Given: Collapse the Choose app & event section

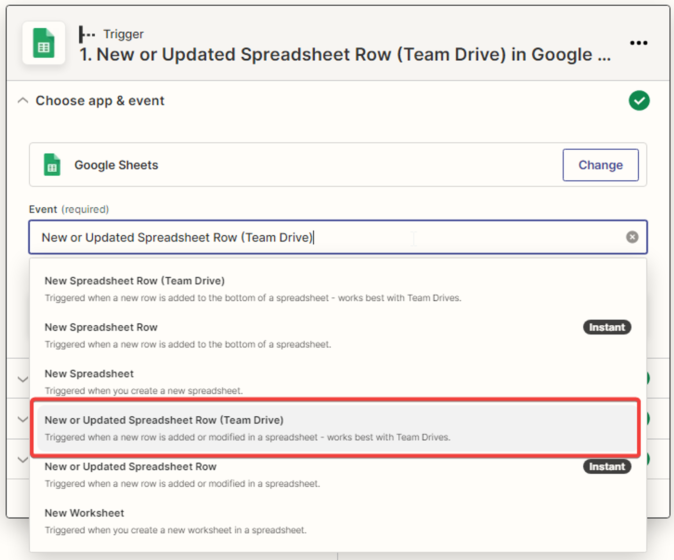Looking at the screenshot, I should (23, 101).
